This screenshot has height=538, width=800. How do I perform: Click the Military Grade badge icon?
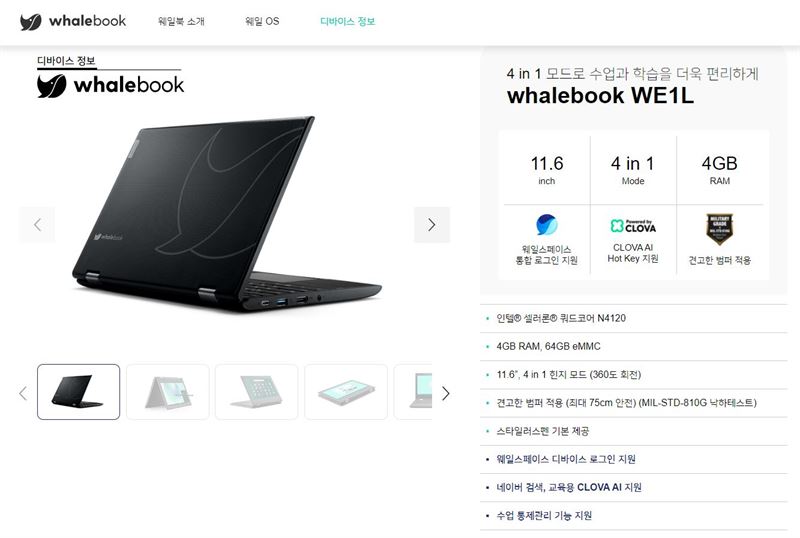click(719, 229)
